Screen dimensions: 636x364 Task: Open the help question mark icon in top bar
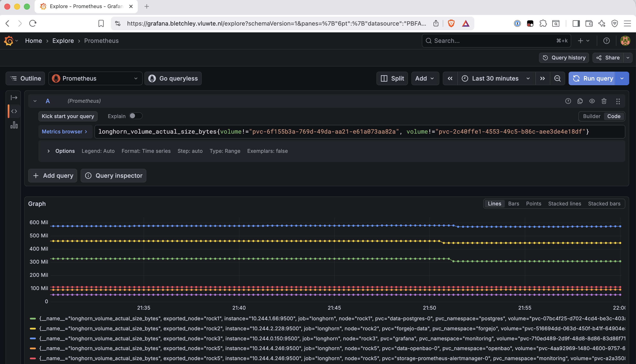pos(607,41)
